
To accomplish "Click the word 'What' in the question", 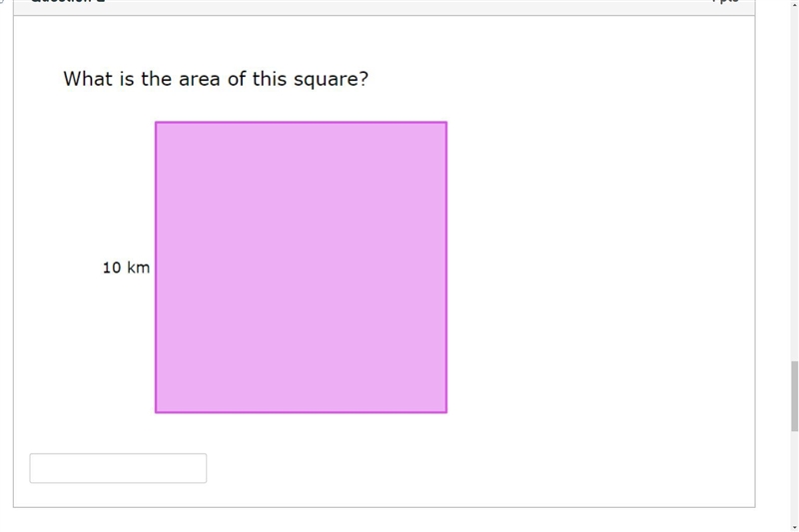I will pos(88,79).
